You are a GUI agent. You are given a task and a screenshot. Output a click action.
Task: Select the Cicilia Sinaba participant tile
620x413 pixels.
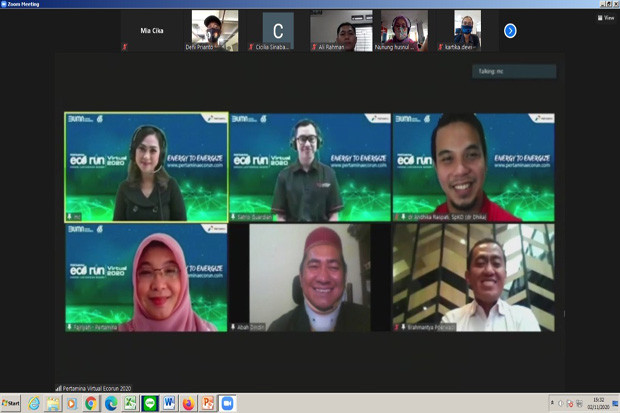coord(278,31)
